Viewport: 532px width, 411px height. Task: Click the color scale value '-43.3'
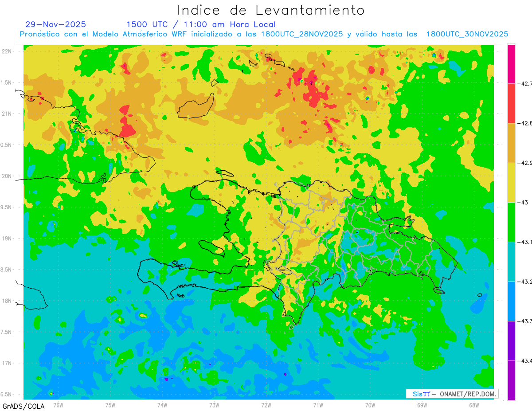point(524,321)
